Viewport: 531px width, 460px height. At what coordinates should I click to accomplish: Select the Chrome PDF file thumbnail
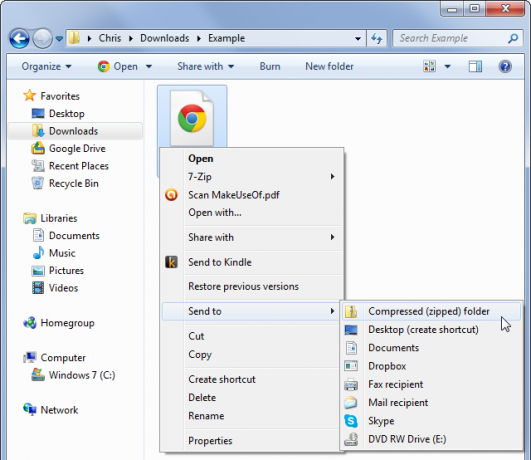192,118
